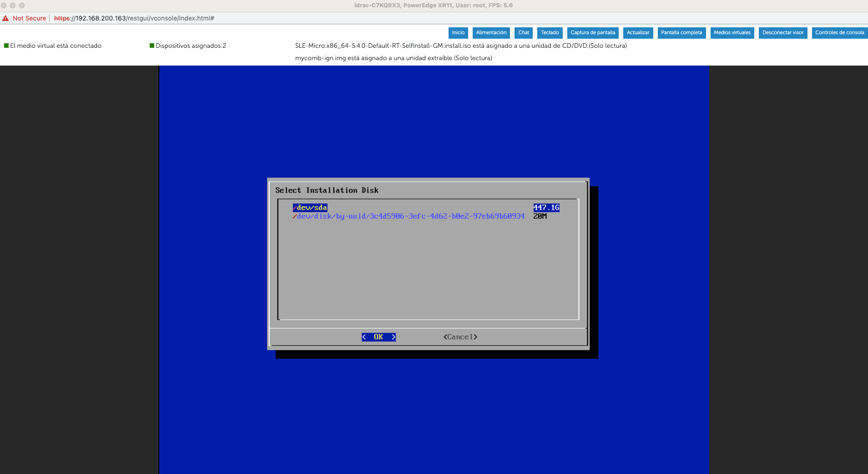Select the /dev/sda disk entry
The height and width of the screenshot is (474, 868).
click(x=310, y=208)
